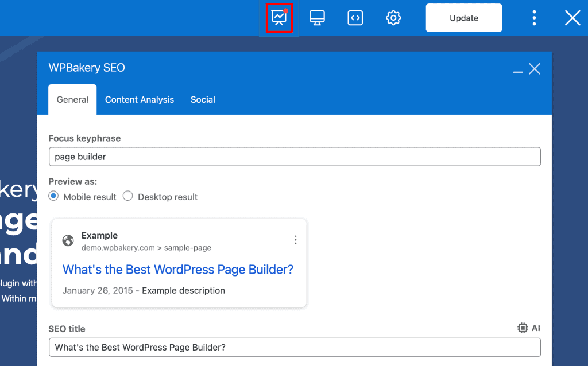Open the custom code brackets icon
588x366 pixels.
point(355,18)
